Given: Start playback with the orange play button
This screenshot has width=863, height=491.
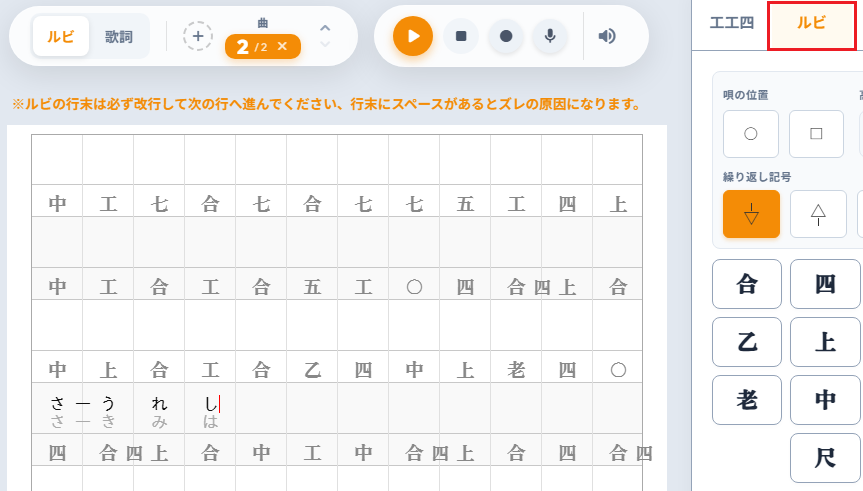Looking at the screenshot, I should point(413,36).
